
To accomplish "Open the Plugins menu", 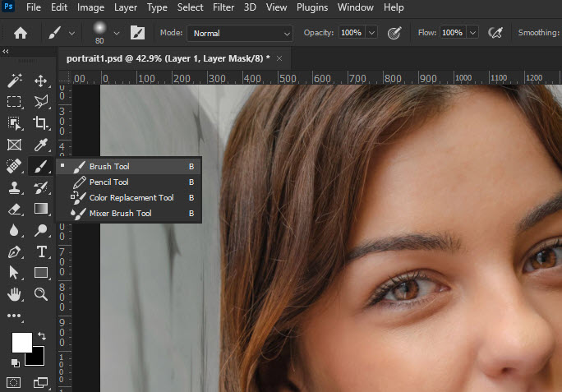I will [x=312, y=7].
